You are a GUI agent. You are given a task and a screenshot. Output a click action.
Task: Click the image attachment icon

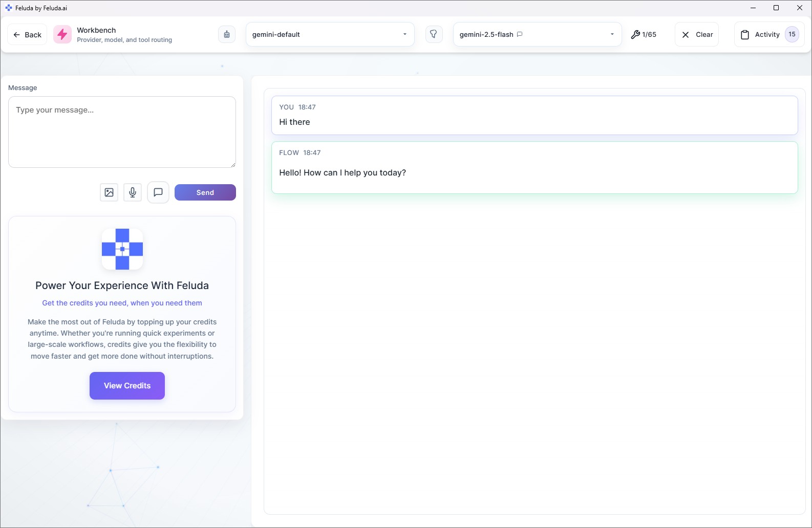(109, 192)
